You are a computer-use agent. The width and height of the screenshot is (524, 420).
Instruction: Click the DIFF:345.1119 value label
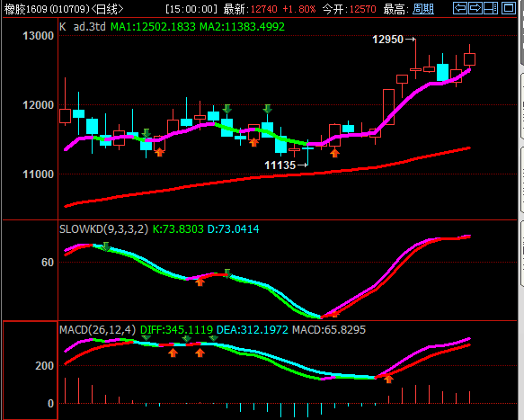click(176, 330)
